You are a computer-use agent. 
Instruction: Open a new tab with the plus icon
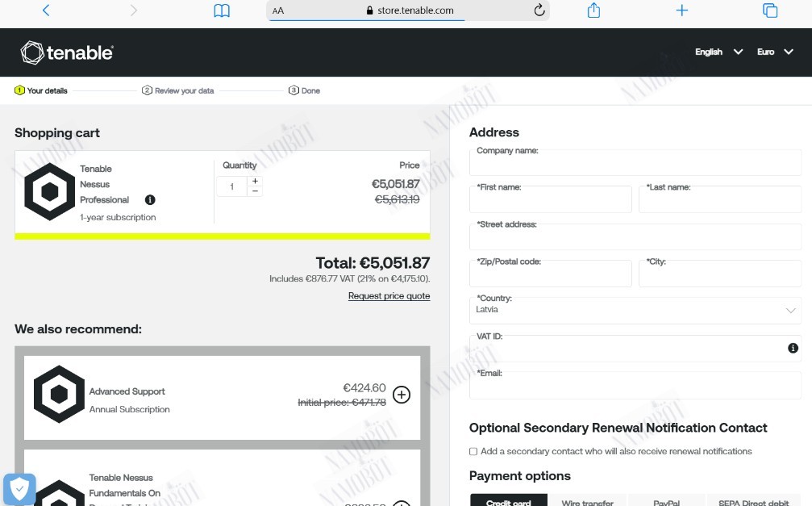pyautogui.click(x=682, y=10)
